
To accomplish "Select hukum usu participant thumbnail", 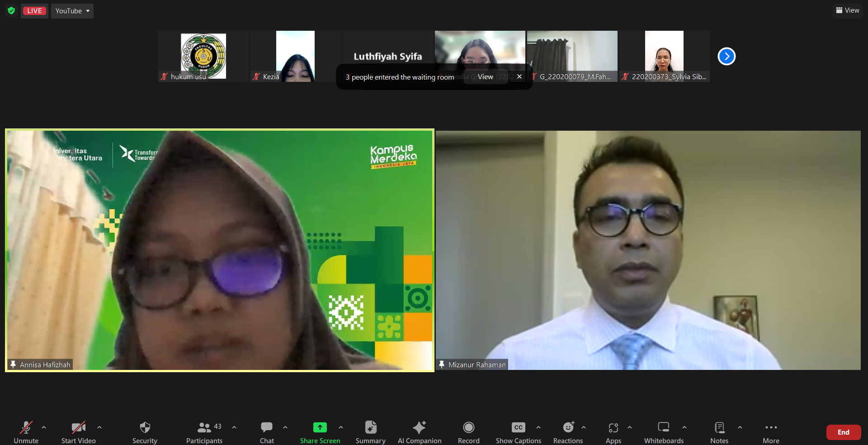I will [x=203, y=56].
